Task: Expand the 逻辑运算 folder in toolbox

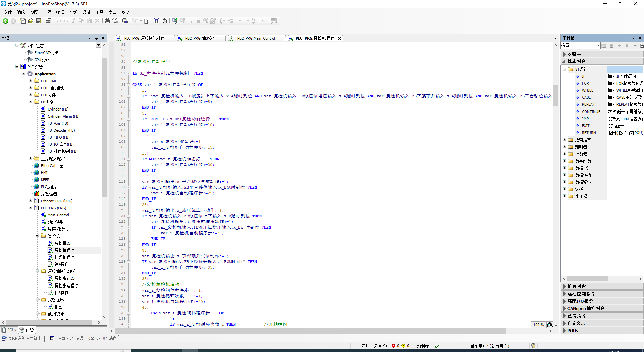Action: 565,139
